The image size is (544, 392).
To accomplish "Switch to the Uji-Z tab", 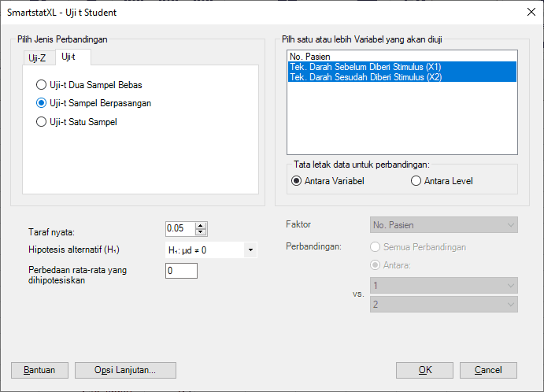I will 39,57.
